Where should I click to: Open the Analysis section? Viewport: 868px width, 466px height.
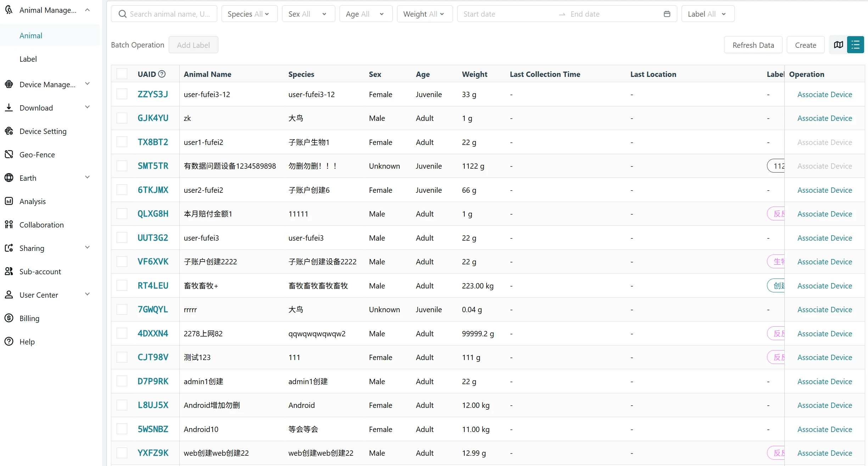[32, 201]
